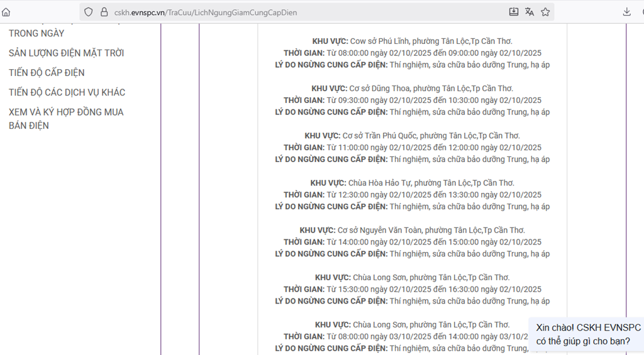
Task: Open SẢN LƯỢNG ĐIỆN MẶT TRỜI menu item
Action: point(66,53)
